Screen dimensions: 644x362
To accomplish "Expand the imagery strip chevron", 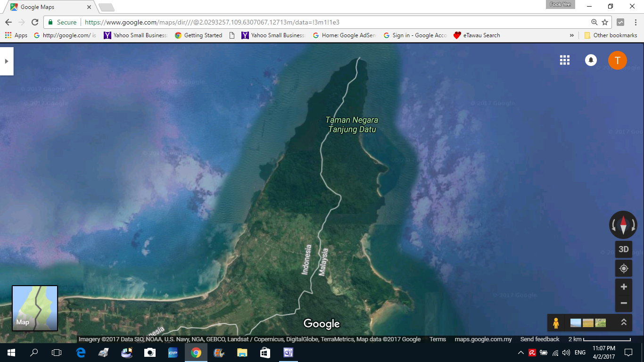I will (623, 322).
